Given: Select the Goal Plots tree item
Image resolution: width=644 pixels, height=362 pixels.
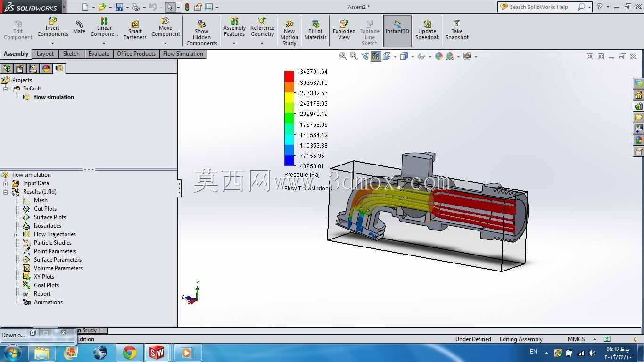Looking at the screenshot, I should [46, 285].
